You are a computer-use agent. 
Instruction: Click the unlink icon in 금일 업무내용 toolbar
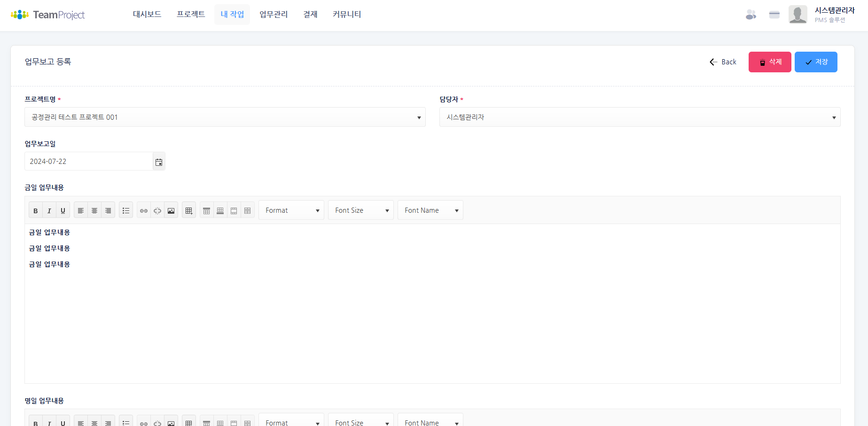click(157, 210)
